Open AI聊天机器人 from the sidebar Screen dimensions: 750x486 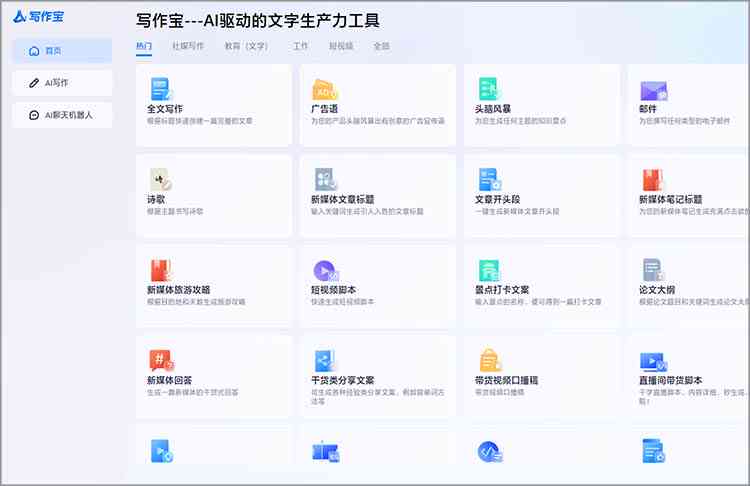click(x=62, y=115)
